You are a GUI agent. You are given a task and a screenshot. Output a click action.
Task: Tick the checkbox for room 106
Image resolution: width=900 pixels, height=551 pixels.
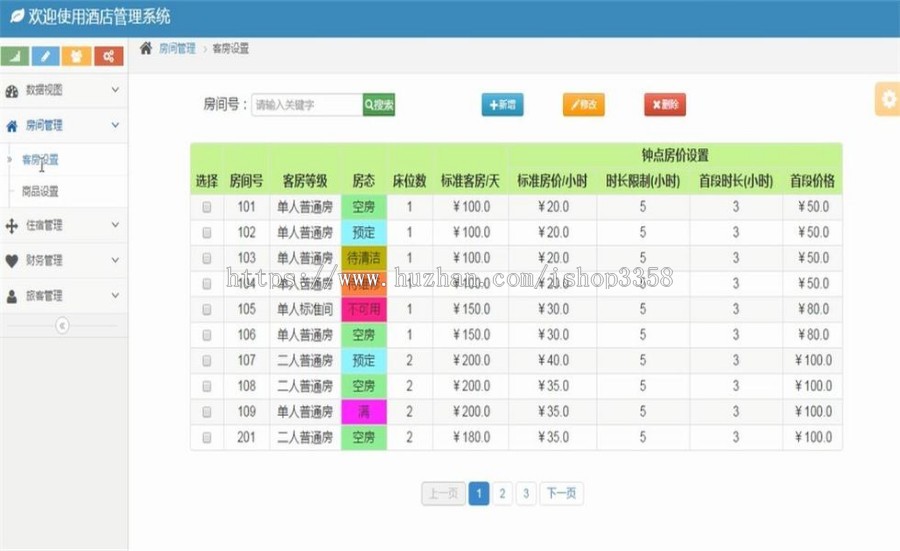pos(207,335)
